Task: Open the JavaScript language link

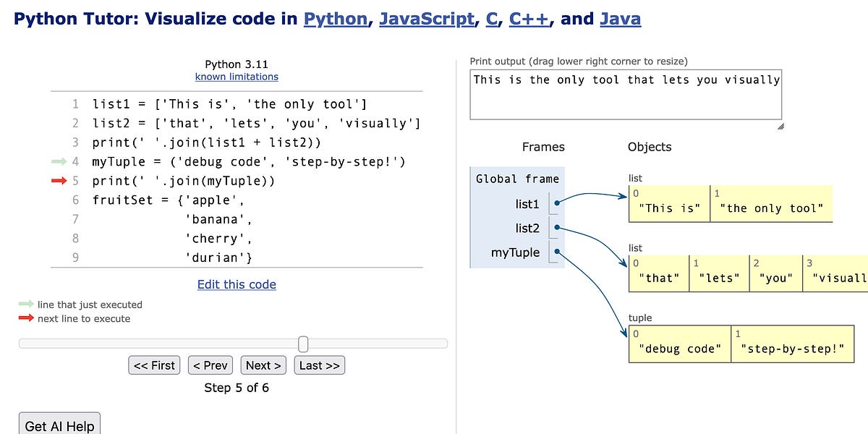Action: pyautogui.click(x=425, y=18)
